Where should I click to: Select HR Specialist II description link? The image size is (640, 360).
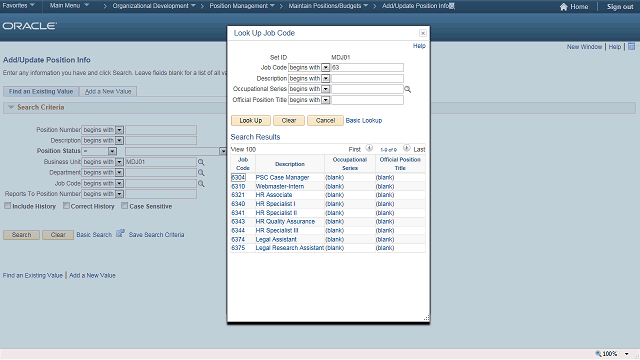click(x=276, y=213)
